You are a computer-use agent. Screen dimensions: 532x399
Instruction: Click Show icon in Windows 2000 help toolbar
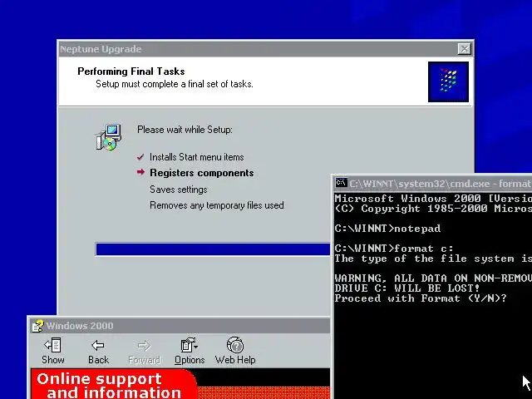tap(52, 346)
